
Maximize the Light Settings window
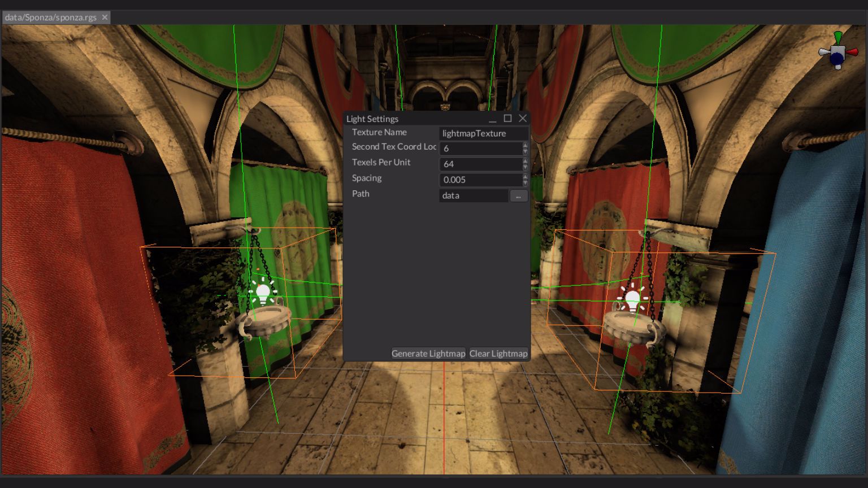tap(507, 118)
